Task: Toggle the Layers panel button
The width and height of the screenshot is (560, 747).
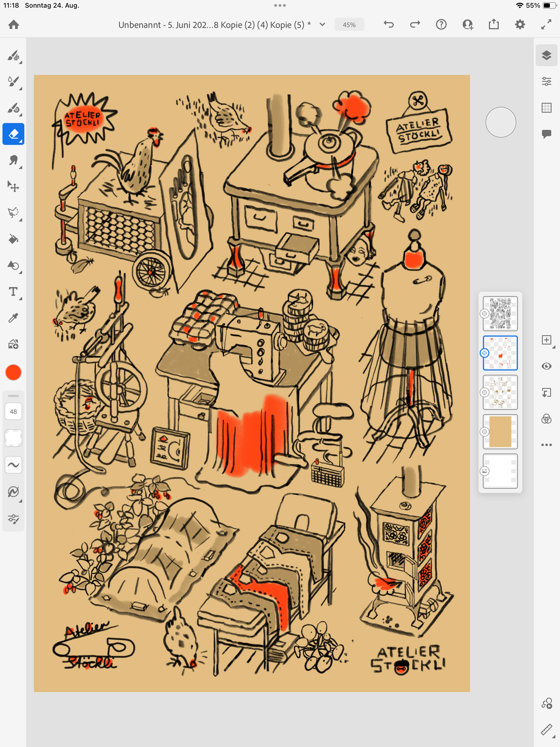Action: pos(546,55)
